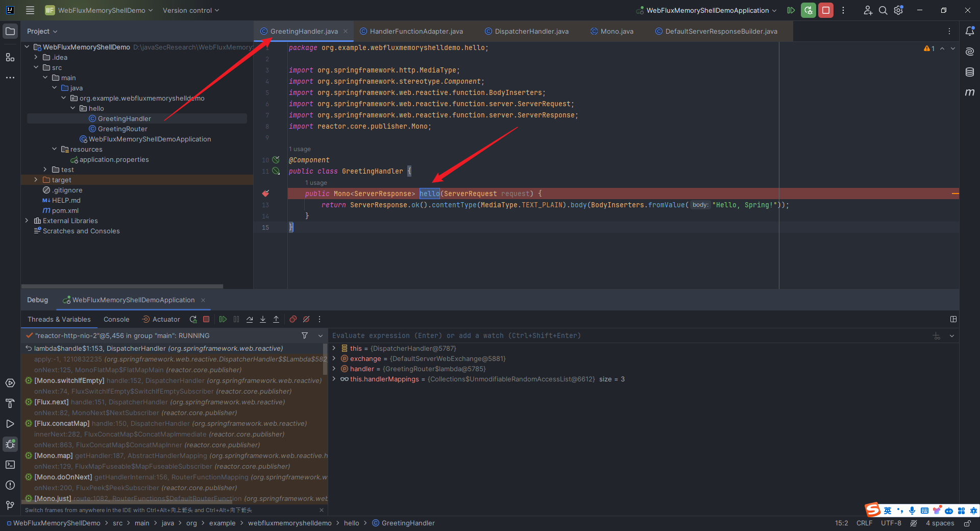The height and width of the screenshot is (531, 980).
Task: Click Step Over in debug toolbar
Action: (250, 319)
